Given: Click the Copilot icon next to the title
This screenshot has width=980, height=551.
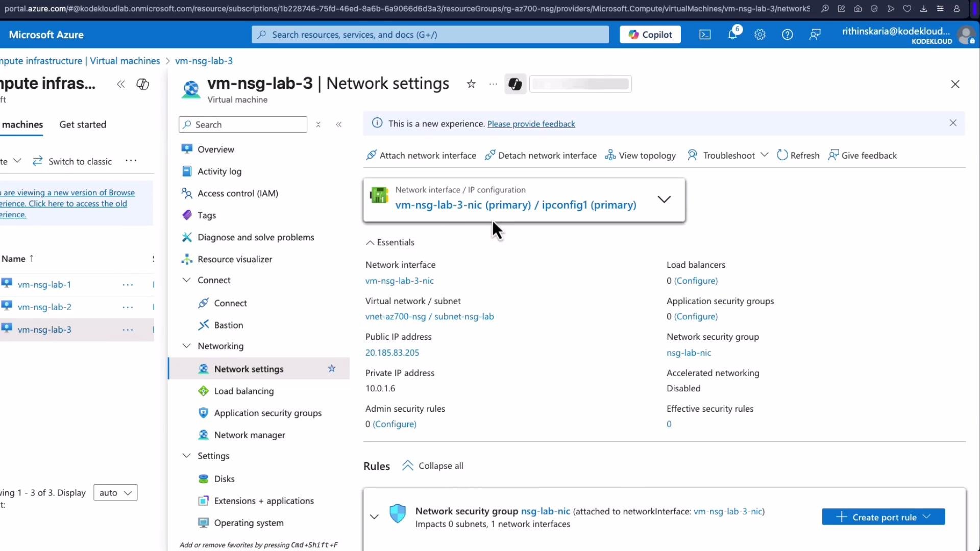Looking at the screenshot, I should click(516, 84).
